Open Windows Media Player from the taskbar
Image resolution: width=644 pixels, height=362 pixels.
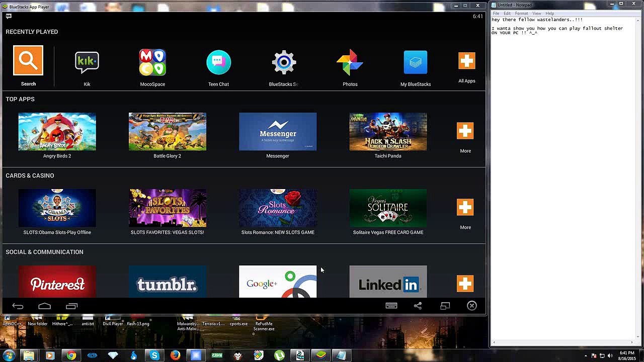click(x=50, y=355)
